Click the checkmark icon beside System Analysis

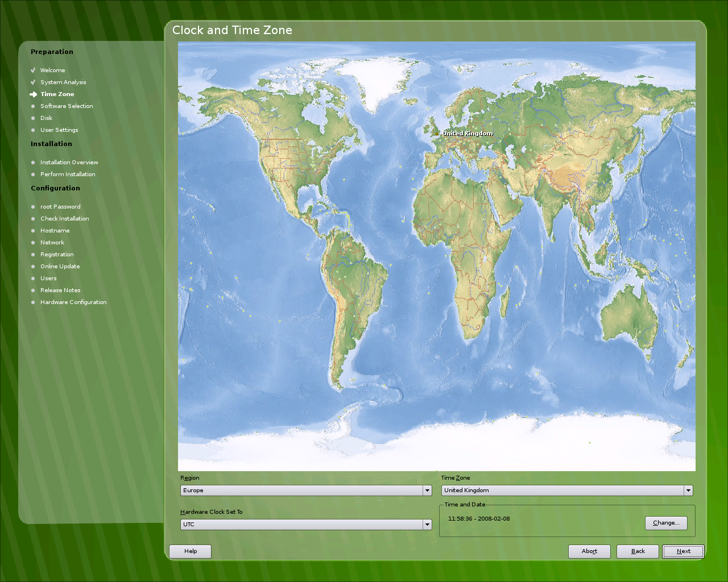(x=33, y=82)
